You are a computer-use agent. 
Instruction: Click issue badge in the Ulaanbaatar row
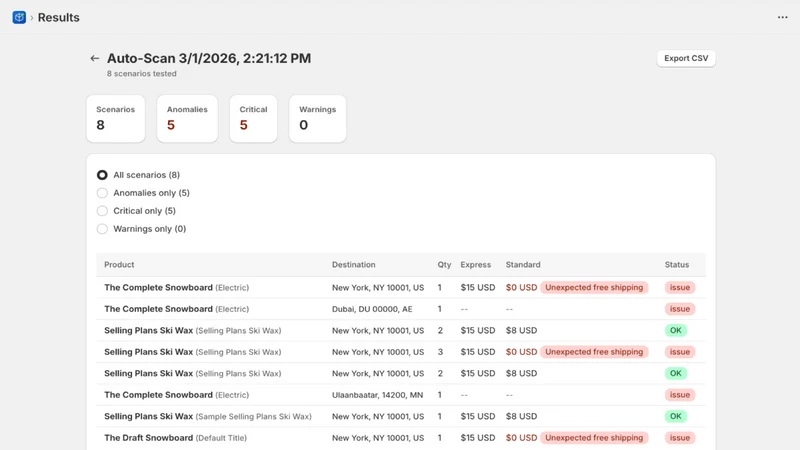pos(680,395)
